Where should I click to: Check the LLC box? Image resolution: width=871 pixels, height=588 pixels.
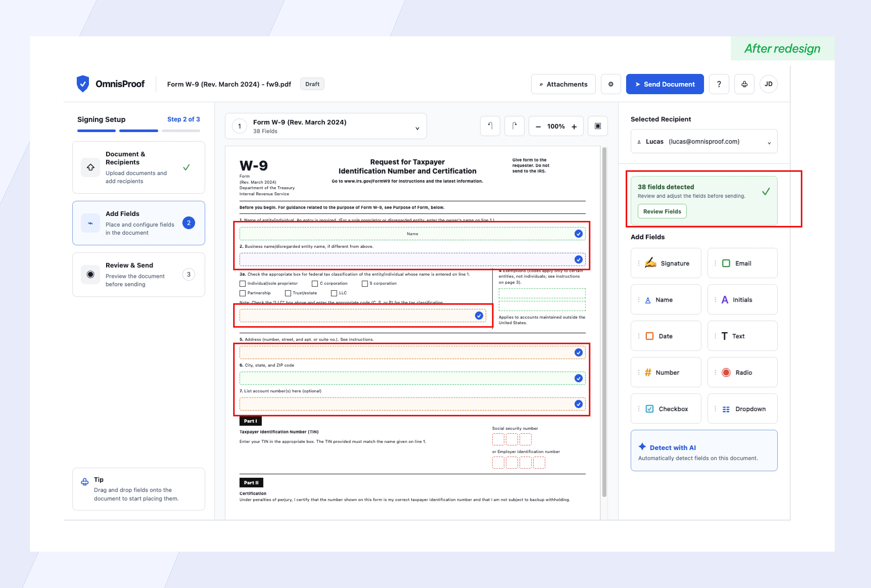click(334, 293)
